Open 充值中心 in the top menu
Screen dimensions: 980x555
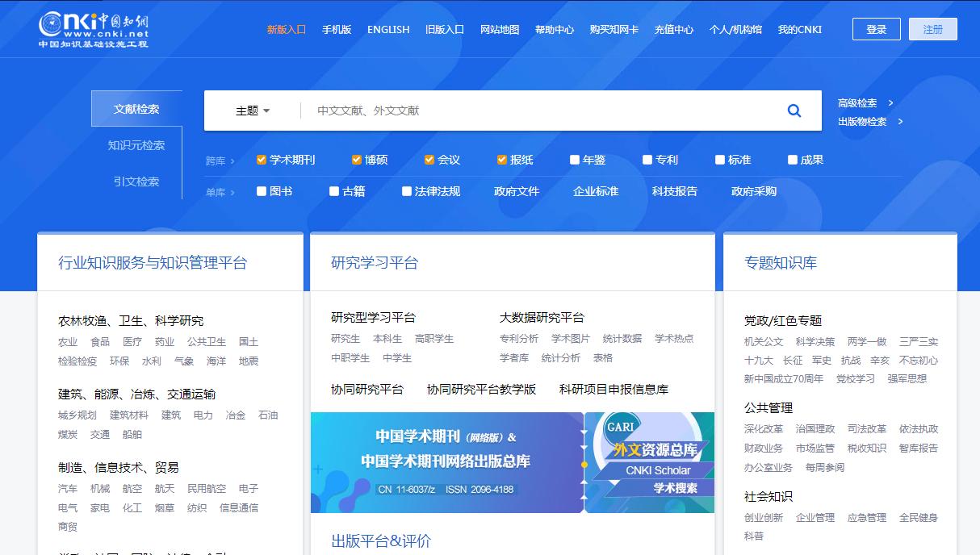pyautogui.click(x=674, y=29)
